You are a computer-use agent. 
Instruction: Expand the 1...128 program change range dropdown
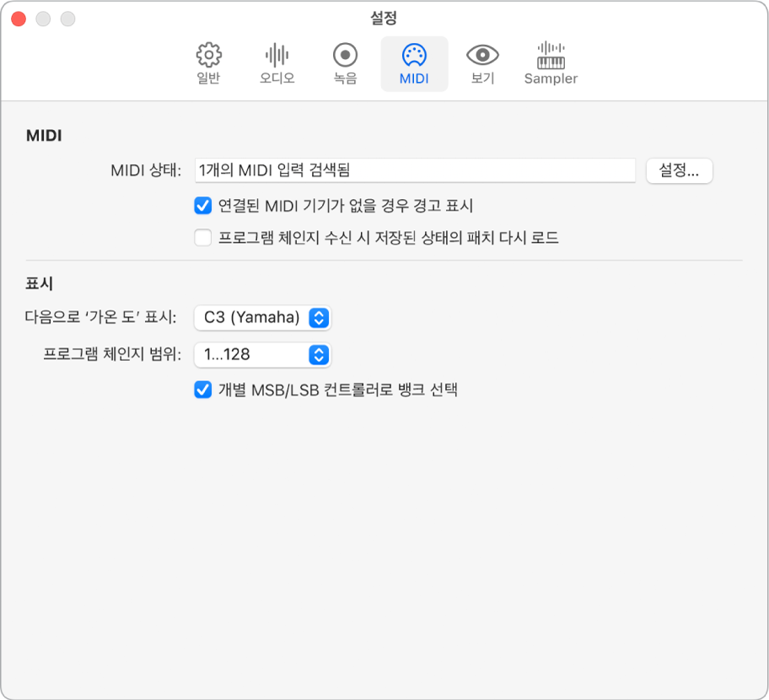[251, 355]
